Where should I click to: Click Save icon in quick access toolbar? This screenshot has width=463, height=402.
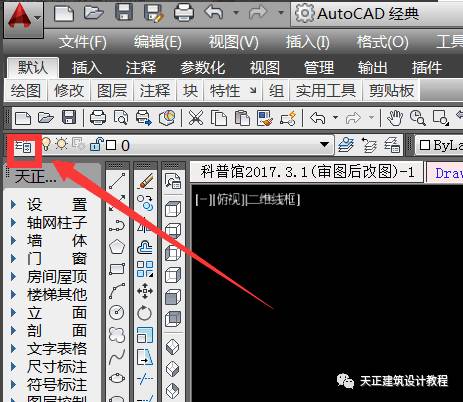(124, 13)
